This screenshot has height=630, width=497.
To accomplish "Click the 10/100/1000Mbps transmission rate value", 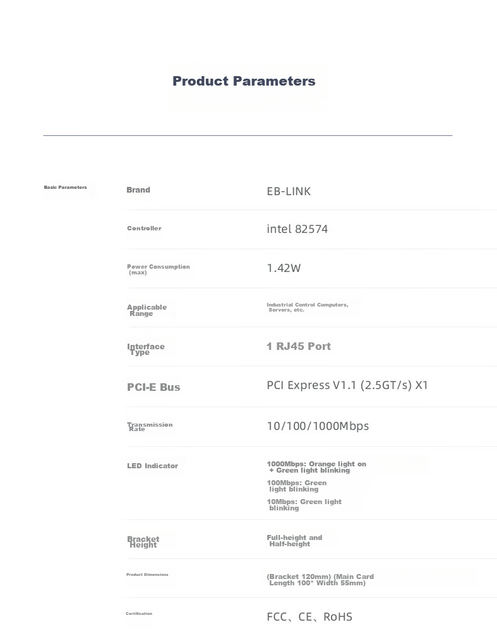I will point(318,426).
